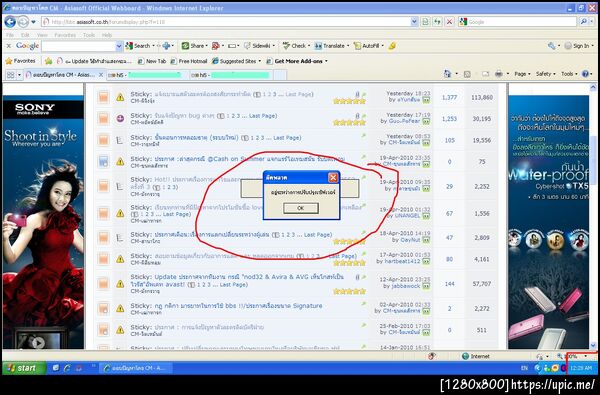The width and height of the screenshot is (600, 395).
Task: Open the address bar history dropdown
Action: (x=414, y=22)
